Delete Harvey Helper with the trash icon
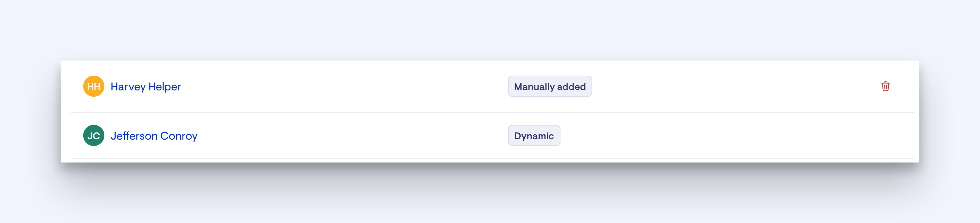This screenshot has height=223, width=980. 885,86
